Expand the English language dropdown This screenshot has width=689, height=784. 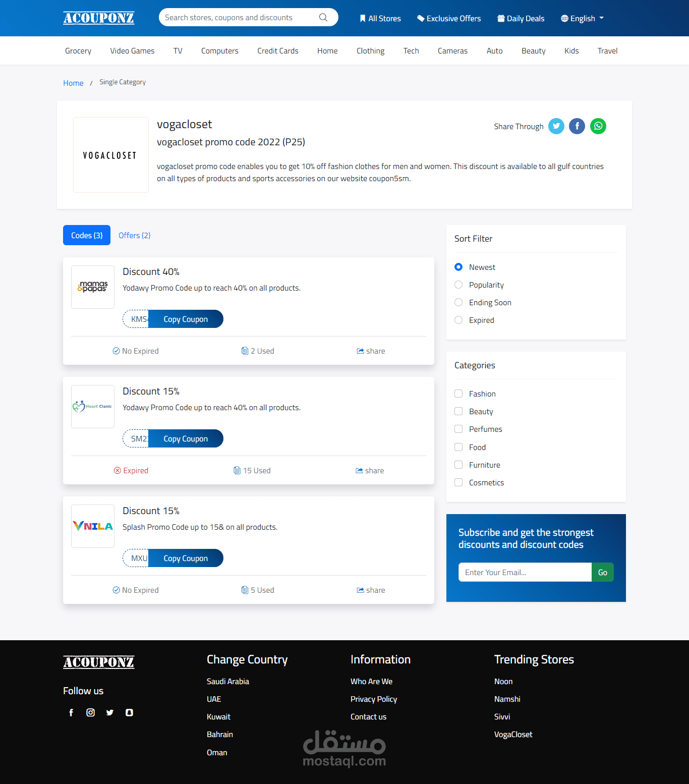[582, 19]
